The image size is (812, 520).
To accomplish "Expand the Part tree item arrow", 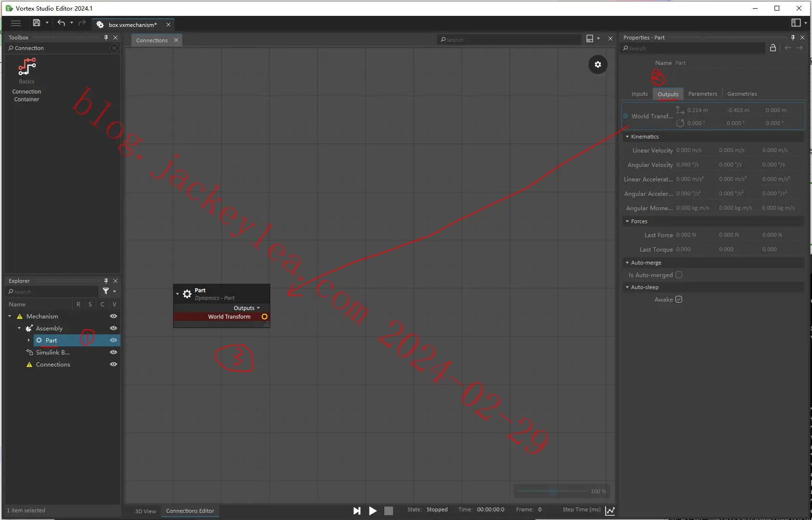I will tap(29, 340).
